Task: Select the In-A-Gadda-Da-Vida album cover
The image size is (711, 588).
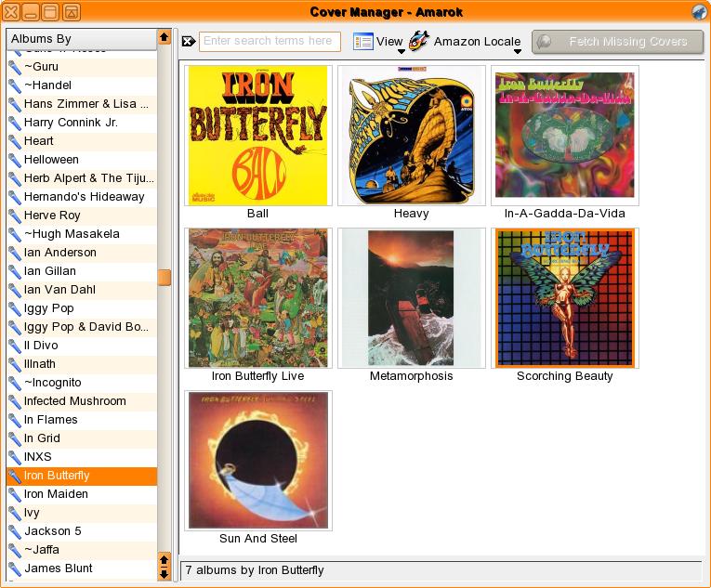Action: pos(565,135)
